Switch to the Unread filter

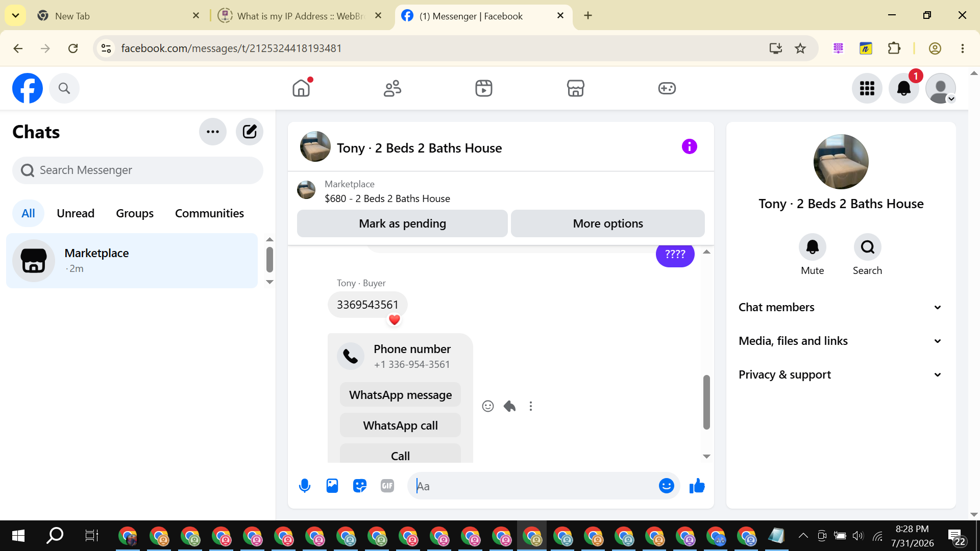(x=76, y=213)
